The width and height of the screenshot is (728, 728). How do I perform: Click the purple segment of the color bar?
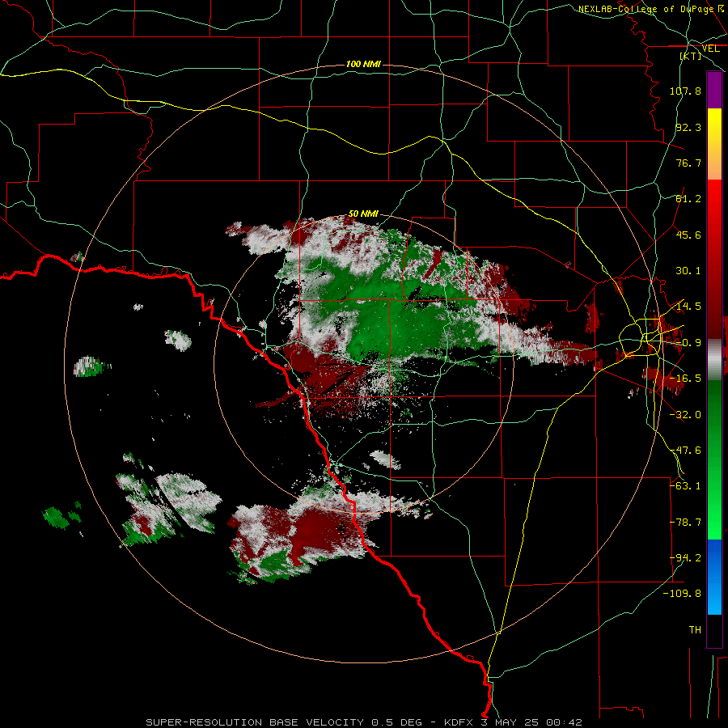pos(714,90)
